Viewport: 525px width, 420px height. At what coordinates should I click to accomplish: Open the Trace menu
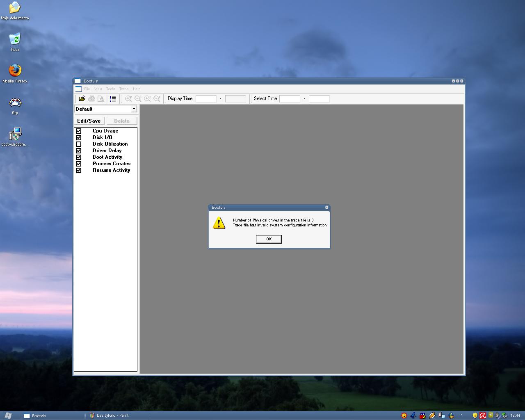[x=123, y=89]
